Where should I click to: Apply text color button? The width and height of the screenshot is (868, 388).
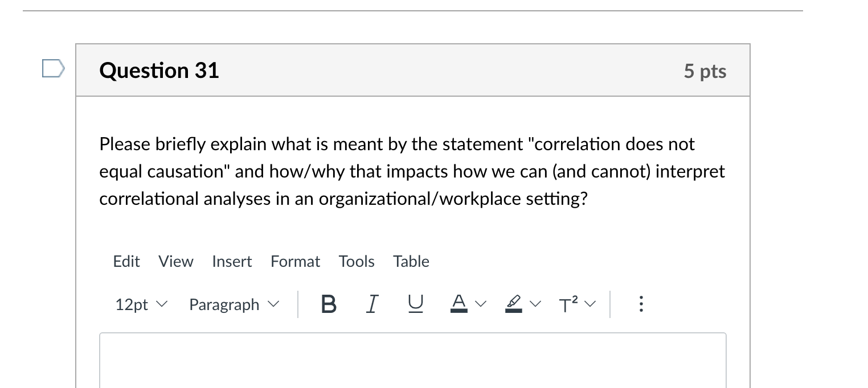click(x=459, y=305)
